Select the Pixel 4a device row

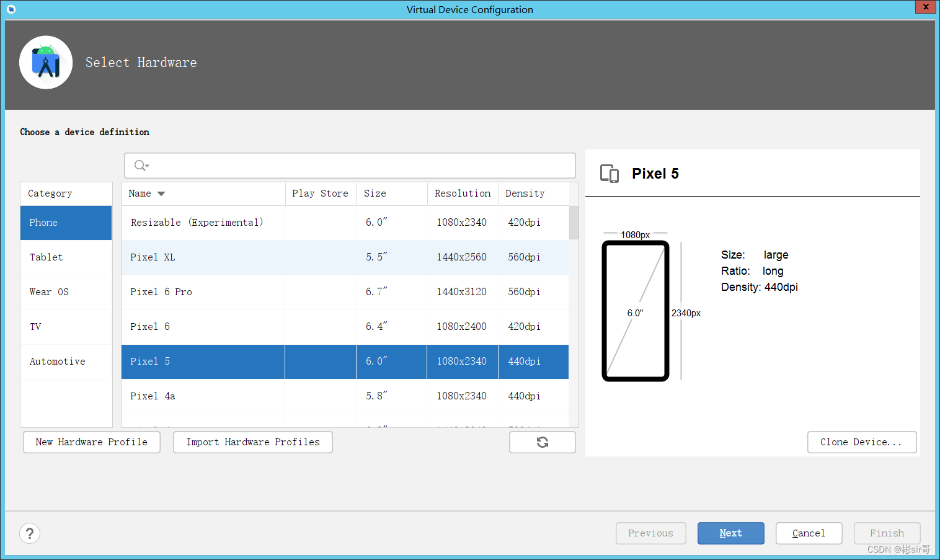point(345,396)
